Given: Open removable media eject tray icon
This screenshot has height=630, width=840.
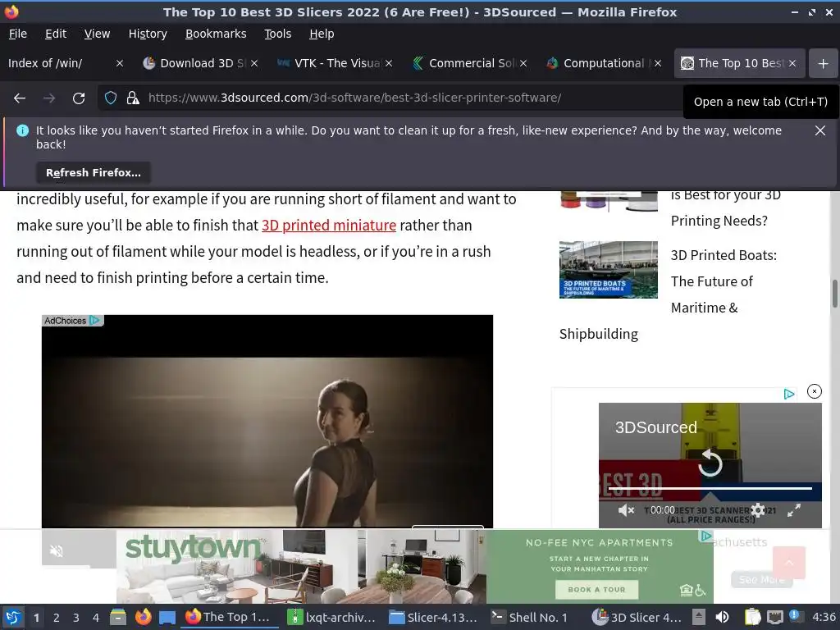Looking at the screenshot, I should coord(698,617).
